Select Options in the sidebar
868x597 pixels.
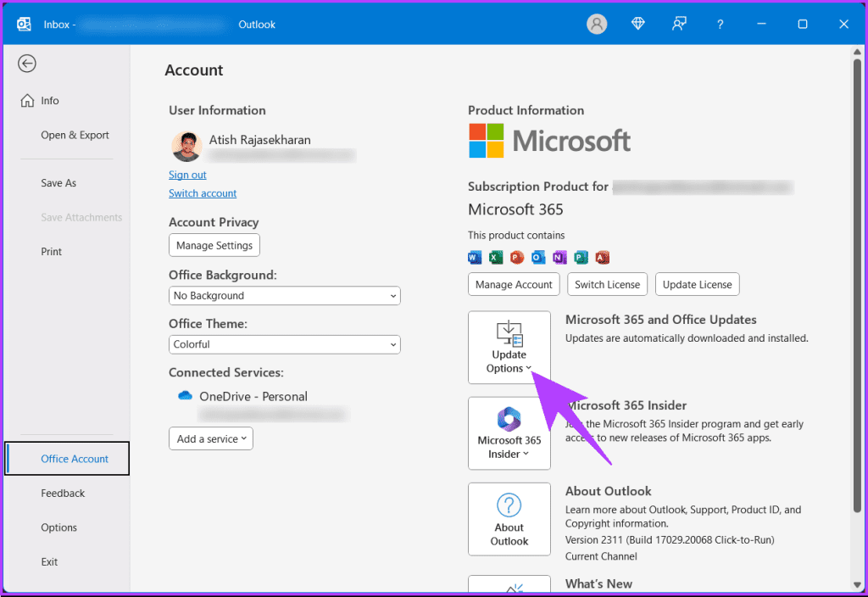[x=58, y=527]
